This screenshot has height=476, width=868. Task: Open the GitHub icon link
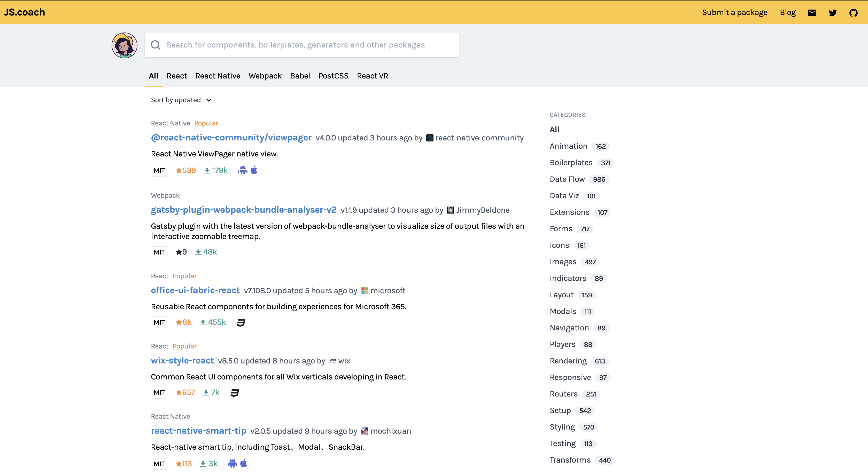(853, 13)
